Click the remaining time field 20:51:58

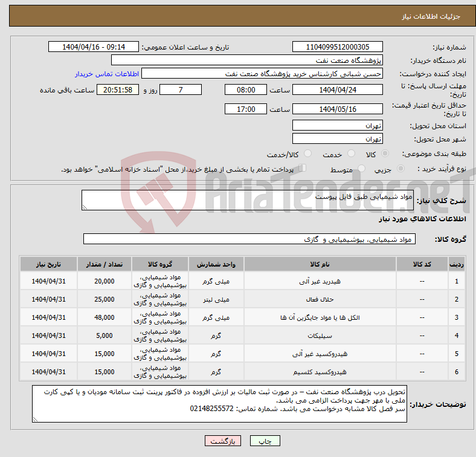[x=118, y=89]
